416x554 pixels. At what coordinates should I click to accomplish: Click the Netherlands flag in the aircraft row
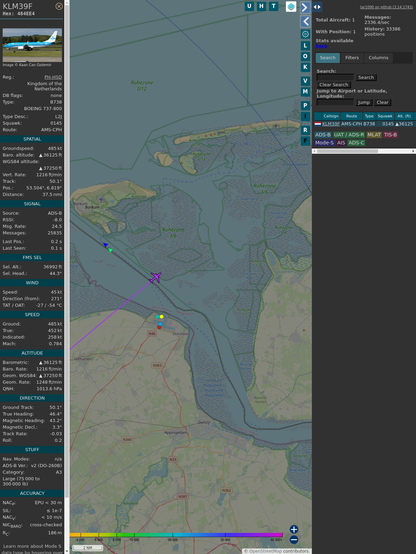click(x=318, y=124)
